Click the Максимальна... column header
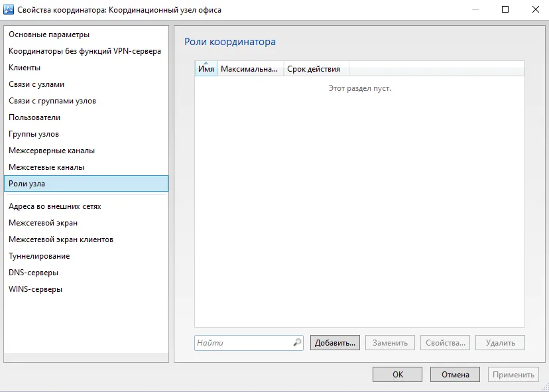 coord(250,69)
